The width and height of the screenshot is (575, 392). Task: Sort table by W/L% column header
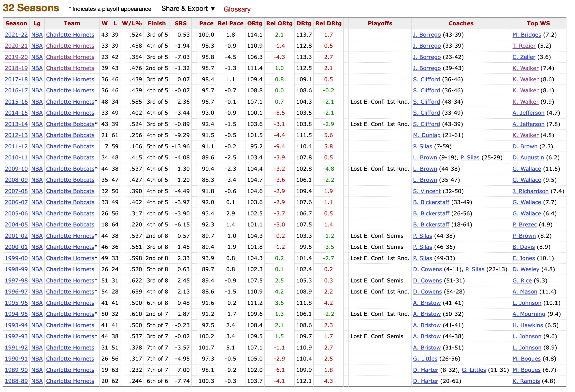132,24
